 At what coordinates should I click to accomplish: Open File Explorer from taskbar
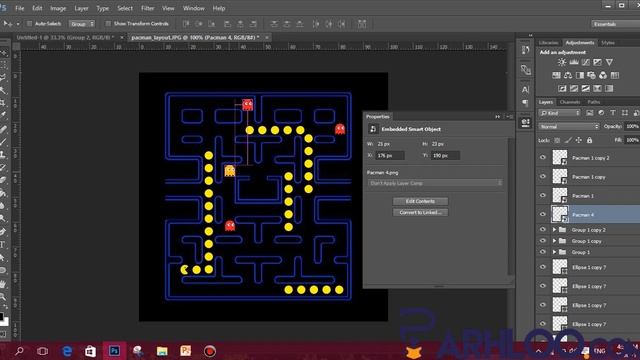coord(162,351)
